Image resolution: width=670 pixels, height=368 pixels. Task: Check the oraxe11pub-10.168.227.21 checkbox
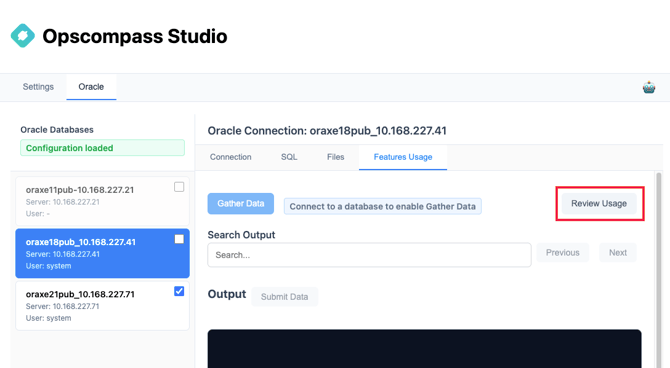(x=179, y=187)
